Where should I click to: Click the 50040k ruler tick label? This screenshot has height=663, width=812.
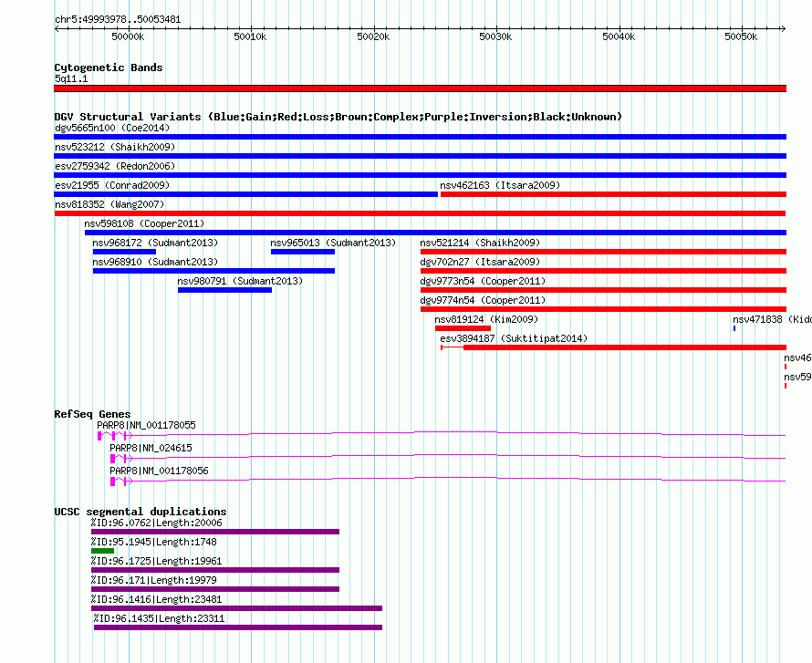619,36
